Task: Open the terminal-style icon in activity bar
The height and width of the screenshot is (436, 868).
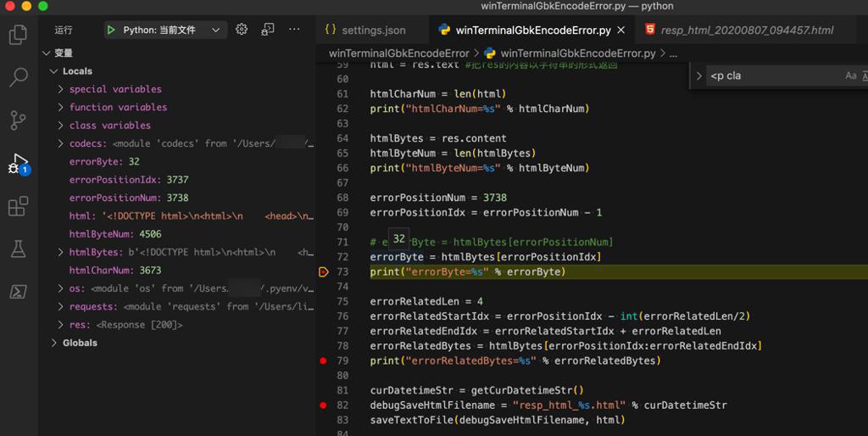Action: point(18,292)
